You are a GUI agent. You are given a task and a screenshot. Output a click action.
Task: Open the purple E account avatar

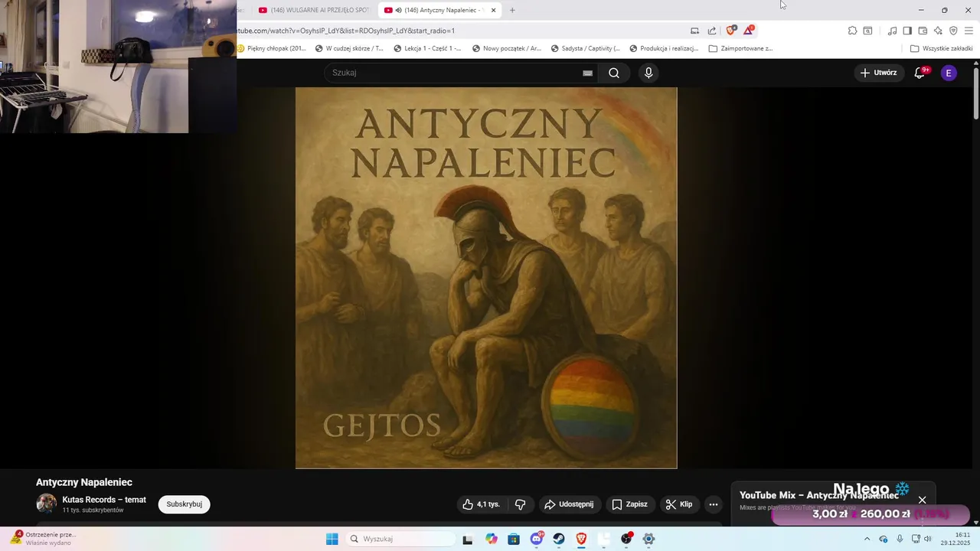tap(949, 73)
